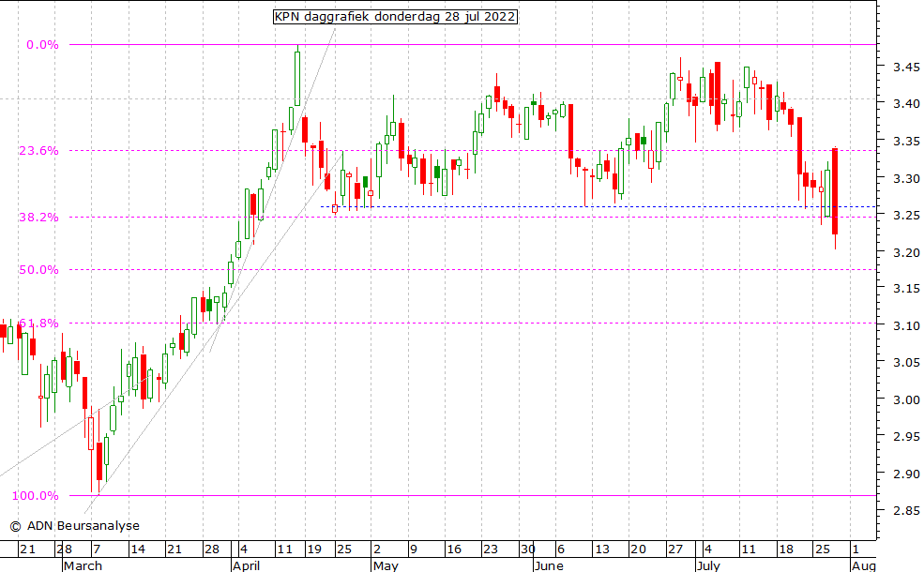
Task: Click the 2.90 price axis label
Action: coord(906,474)
